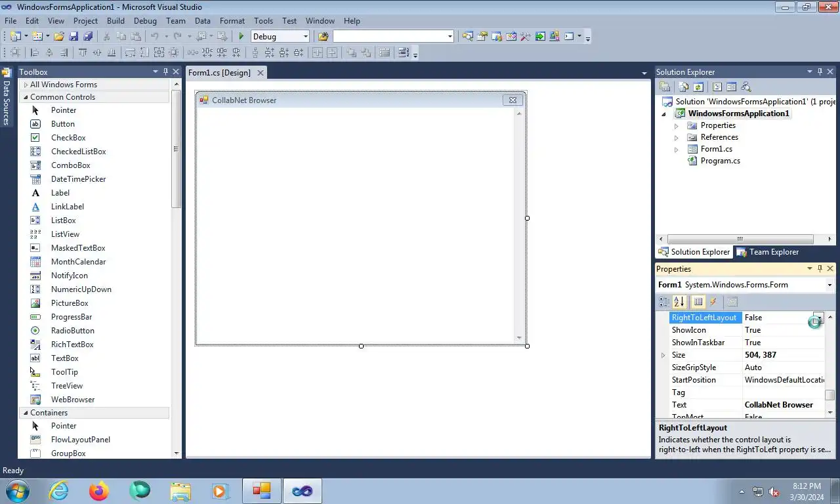This screenshot has width=840, height=504.
Task: Collapse the Common Controls toolbox group
Action: 26,97
